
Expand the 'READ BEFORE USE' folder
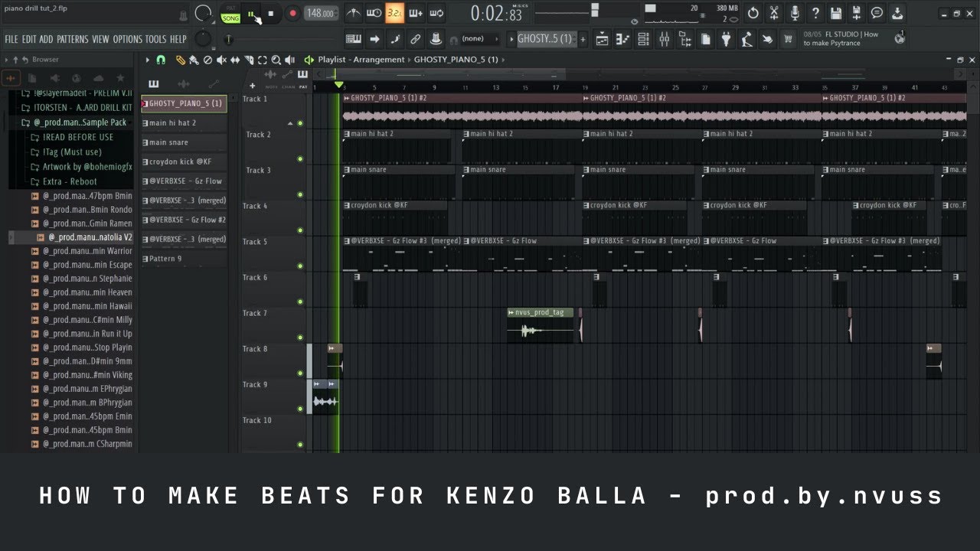tap(72, 137)
